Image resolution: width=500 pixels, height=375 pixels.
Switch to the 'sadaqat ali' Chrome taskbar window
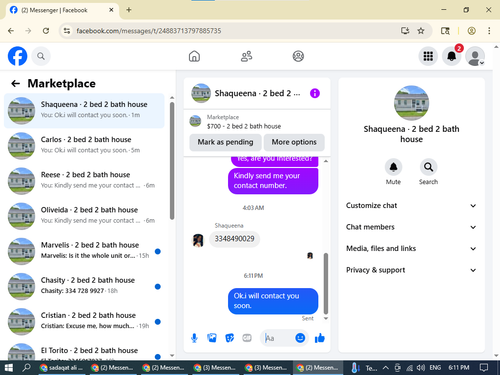pos(63,368)
